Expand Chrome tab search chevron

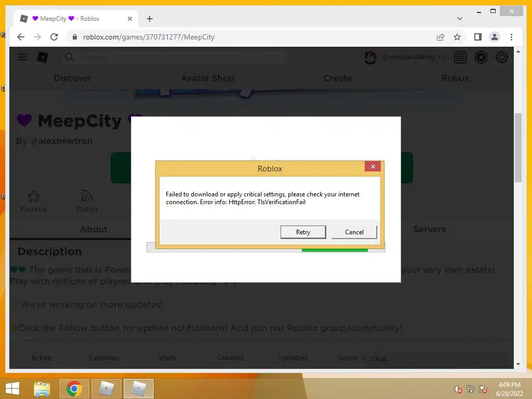(x=459, y=19)
